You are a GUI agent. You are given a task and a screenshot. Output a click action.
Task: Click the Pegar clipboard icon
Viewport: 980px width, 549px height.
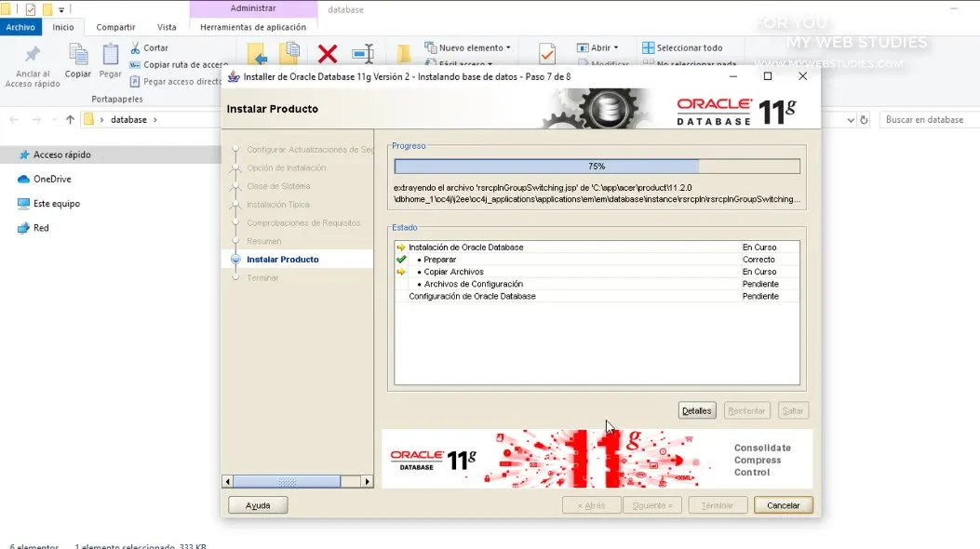coord(110,55)
